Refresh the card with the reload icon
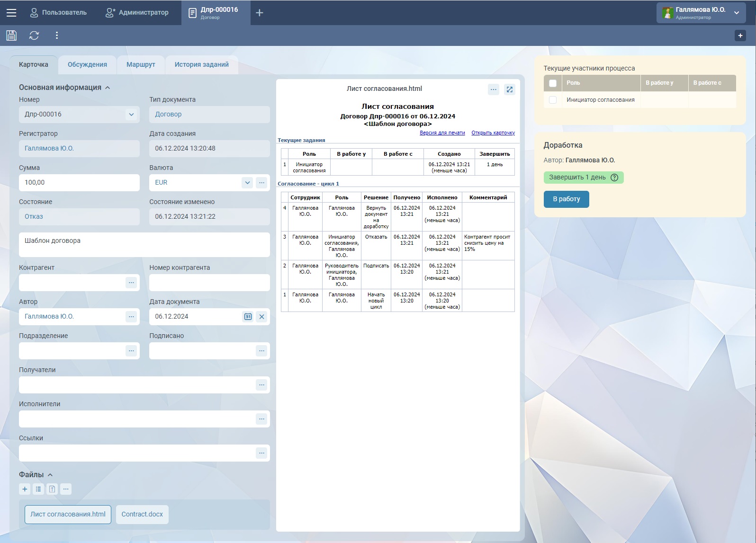The image size is (756, 543). click(34, 36)
